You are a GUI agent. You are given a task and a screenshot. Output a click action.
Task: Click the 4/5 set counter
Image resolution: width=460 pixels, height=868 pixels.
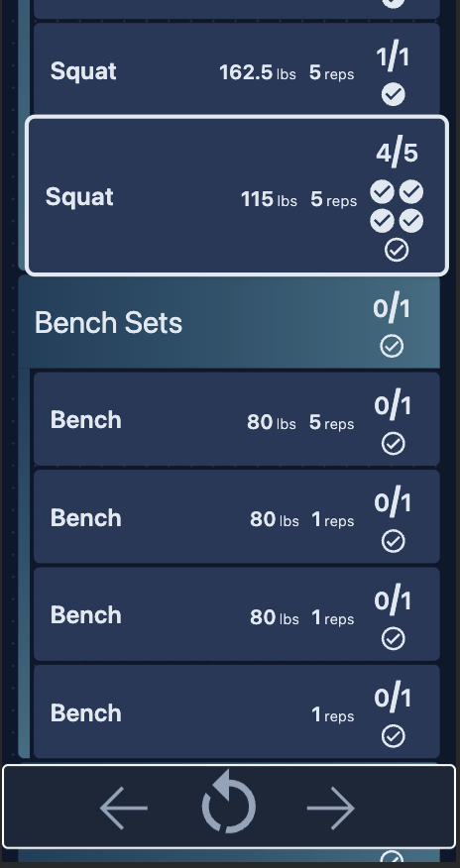click(x=397, y=154)
